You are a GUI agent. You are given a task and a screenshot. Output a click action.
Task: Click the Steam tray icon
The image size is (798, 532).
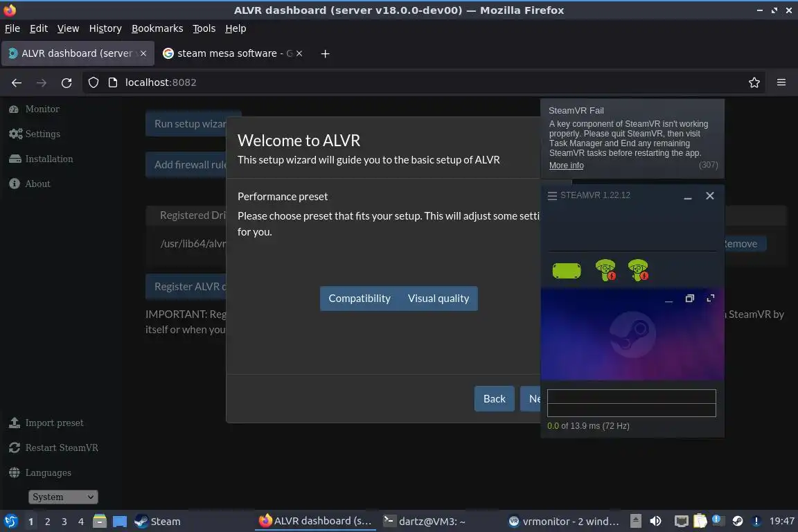coord(738,521)
